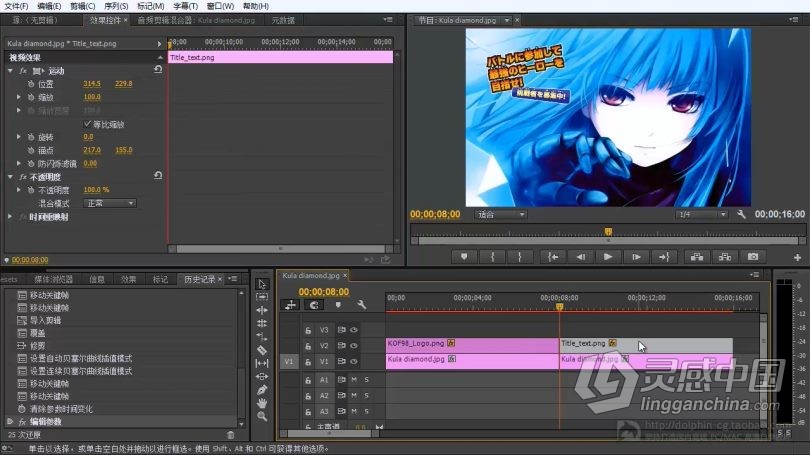Toggle snap in the timeline
810x455 pixels.
[x=314, y=305]
